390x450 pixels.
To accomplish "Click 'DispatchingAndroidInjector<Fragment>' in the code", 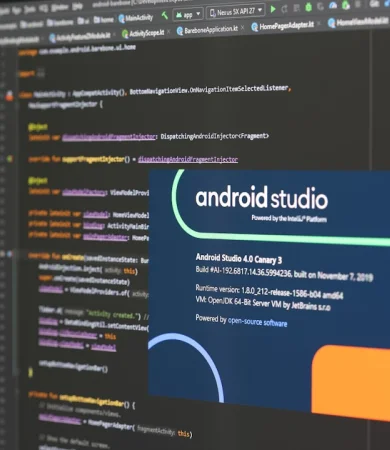I will pos(215,136).
